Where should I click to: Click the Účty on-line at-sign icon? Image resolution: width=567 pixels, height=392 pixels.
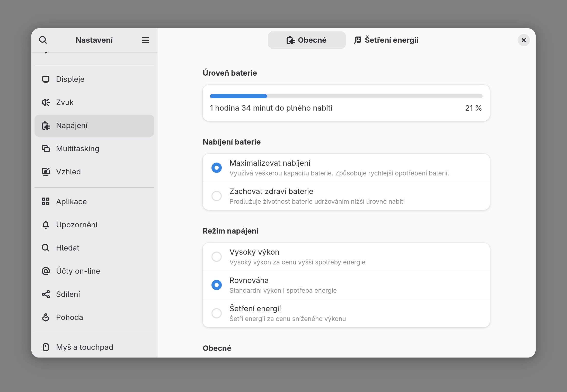coord(46,271)
